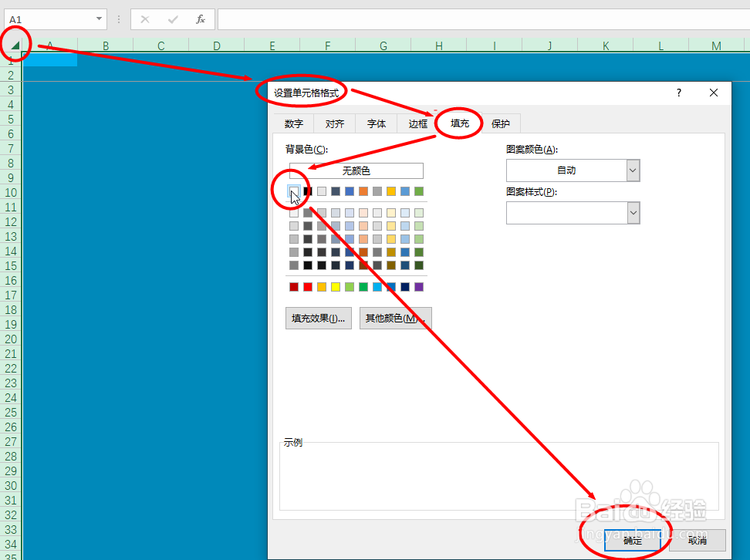Expand the 图案颜色 pattern color dropdown
Viewport: 750px width, 560px height.
(x=633, y=170)
